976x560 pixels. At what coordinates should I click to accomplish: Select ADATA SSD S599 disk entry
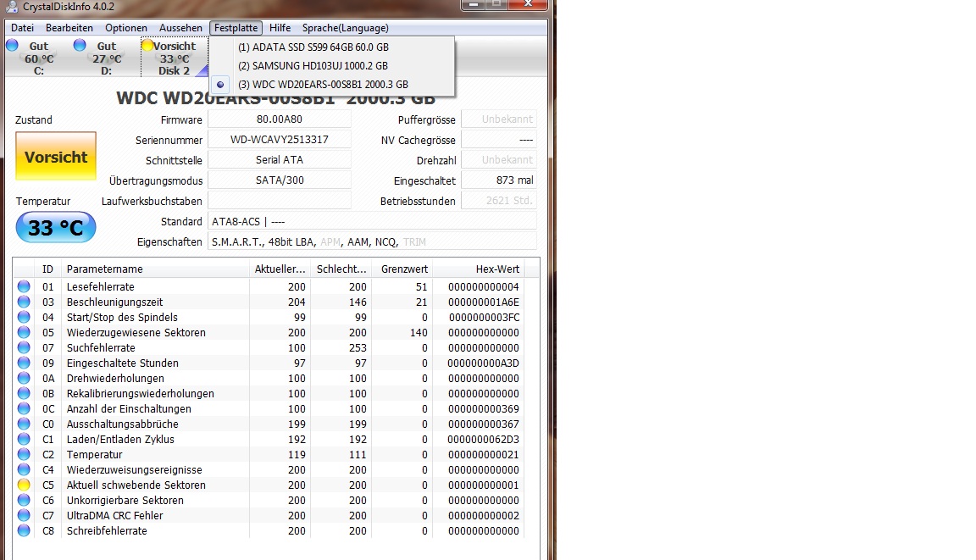332,47
